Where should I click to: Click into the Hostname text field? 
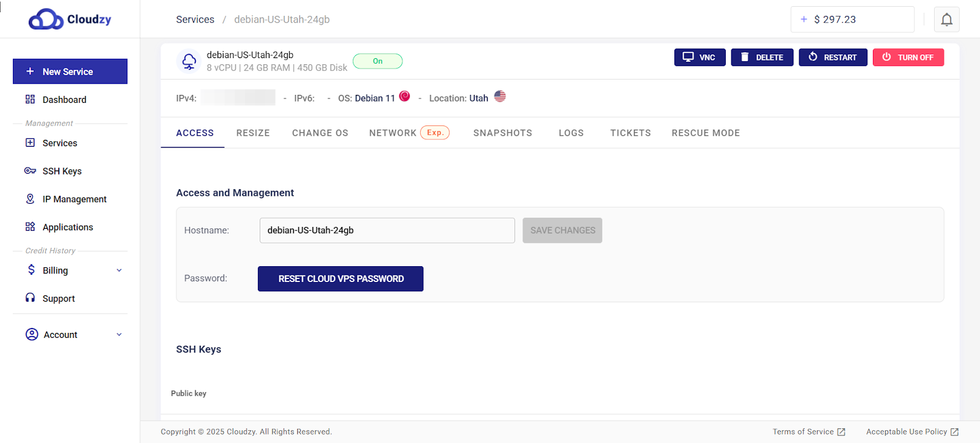386,231
